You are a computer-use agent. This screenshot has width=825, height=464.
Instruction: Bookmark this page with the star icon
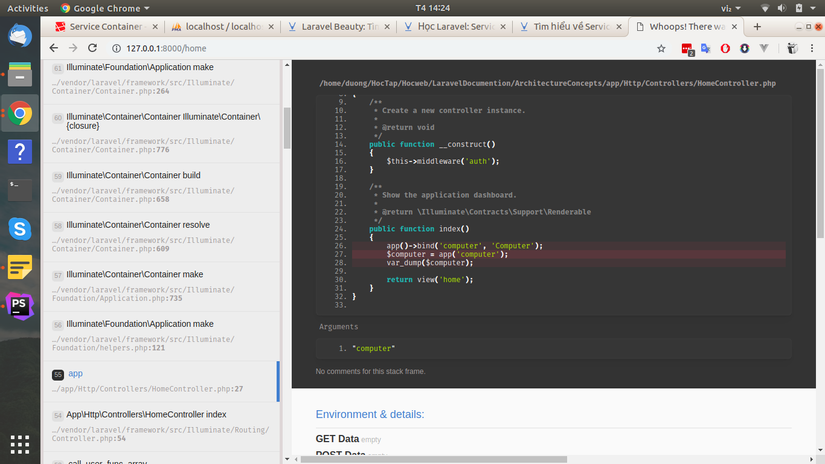(x=663, y=47)
